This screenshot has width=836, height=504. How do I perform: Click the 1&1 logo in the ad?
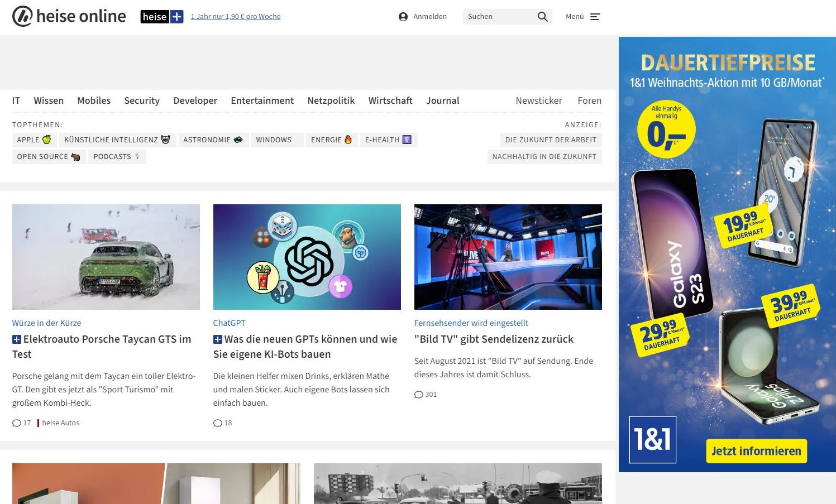pos(652,439)
